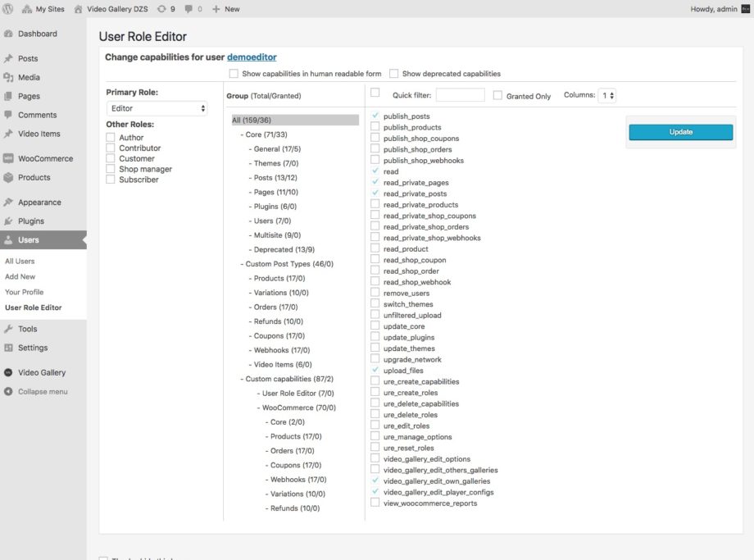Open the User Role Editor submenu item
Viewport: 754px width, 560px height.
click(x=33, y=307)
